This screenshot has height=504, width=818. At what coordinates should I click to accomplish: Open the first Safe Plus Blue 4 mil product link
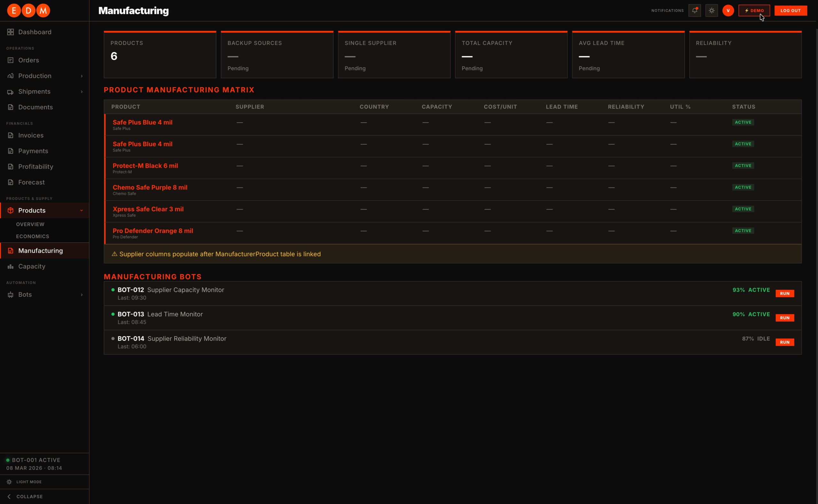pos(143,122)
